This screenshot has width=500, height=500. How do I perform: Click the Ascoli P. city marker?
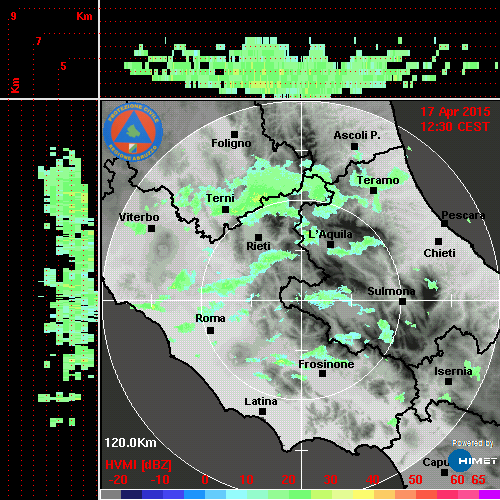click(354, 146)
